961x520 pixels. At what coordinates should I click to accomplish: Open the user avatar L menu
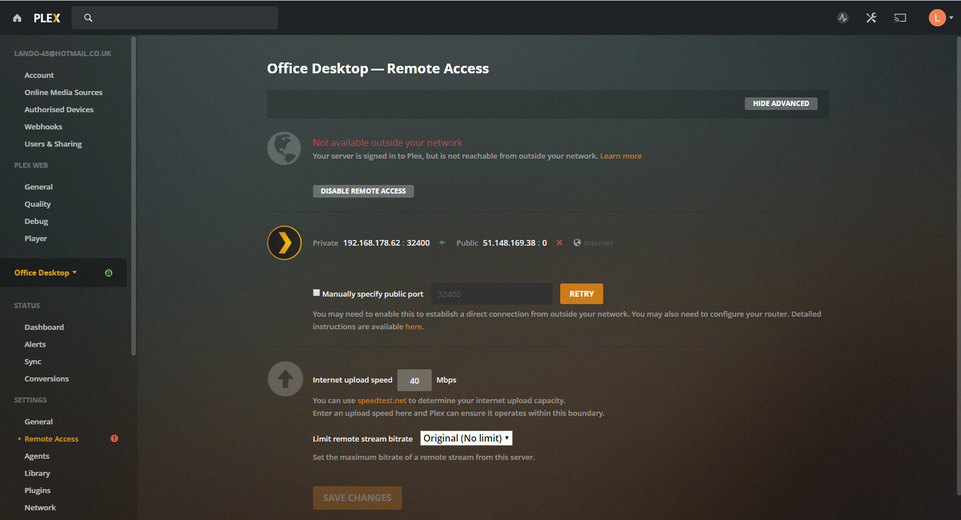[936, 18]
